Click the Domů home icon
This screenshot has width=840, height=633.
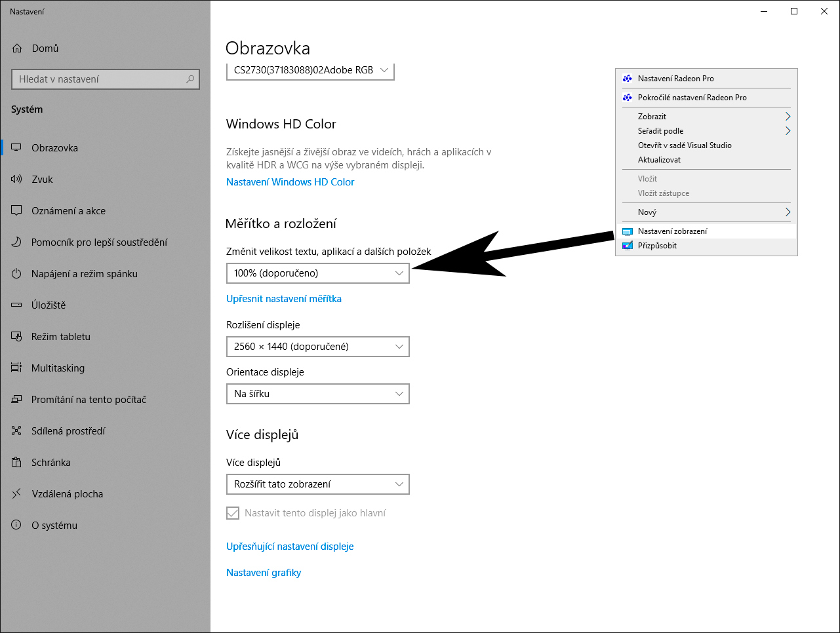17,48
